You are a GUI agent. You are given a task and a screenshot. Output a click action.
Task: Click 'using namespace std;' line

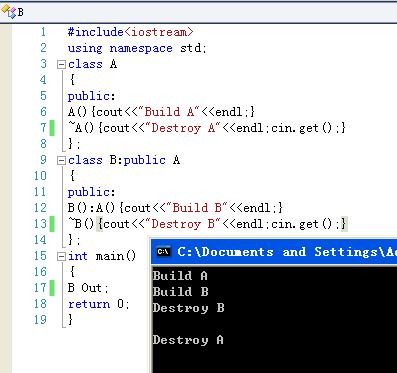pyautogui.click(x=137, y=48)
